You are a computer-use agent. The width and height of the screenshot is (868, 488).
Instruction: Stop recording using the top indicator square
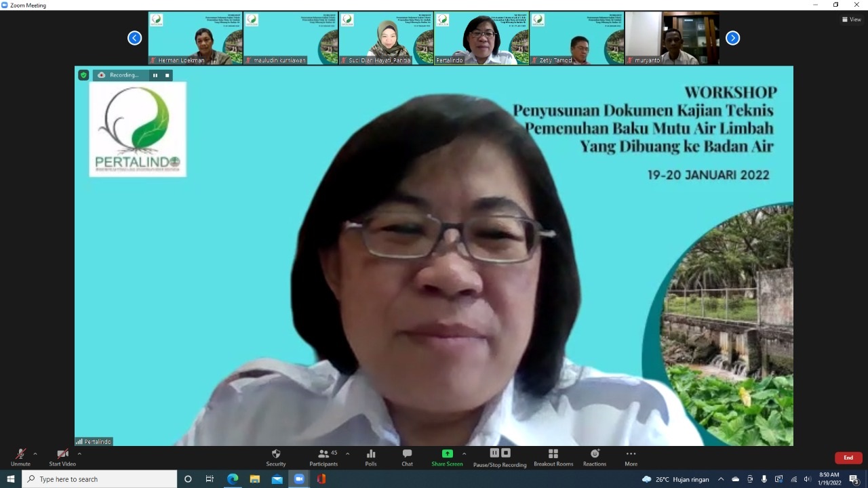tap(167, 75)
